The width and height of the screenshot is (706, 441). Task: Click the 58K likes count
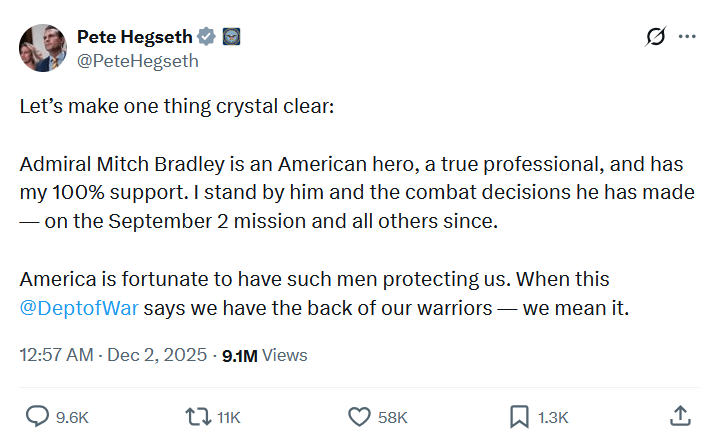[392, 417]
